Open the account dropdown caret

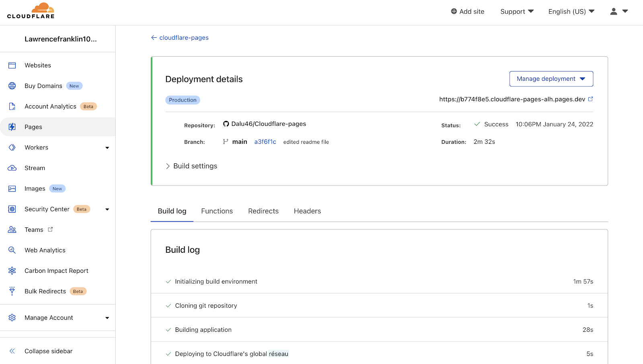(625, 11)
